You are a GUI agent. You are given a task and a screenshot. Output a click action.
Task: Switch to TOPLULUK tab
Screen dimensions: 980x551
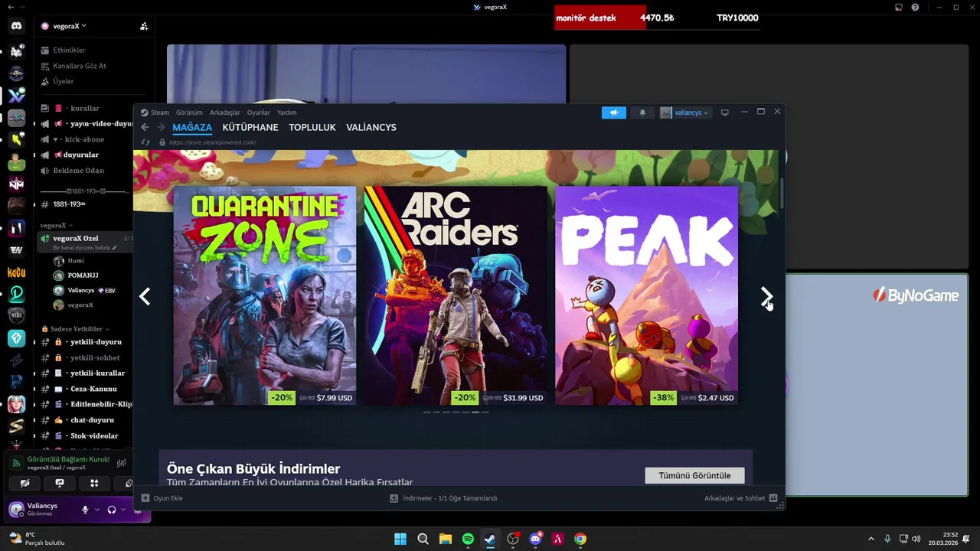(312, 127)
